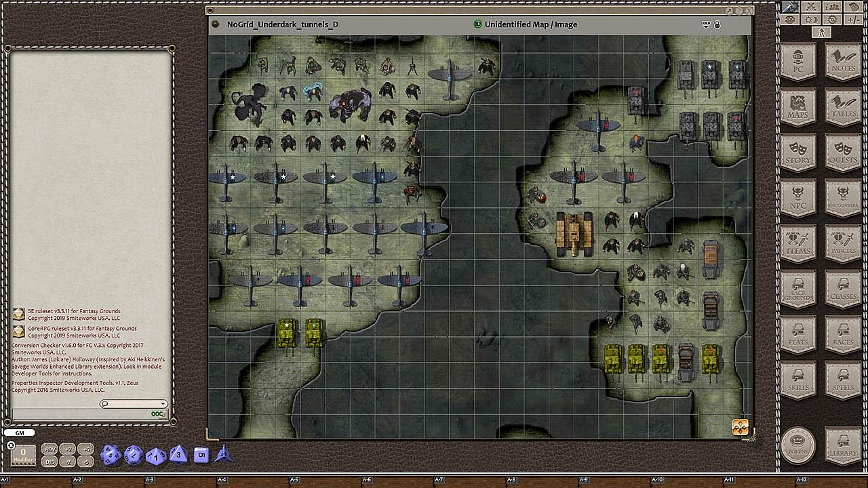This screenshot has height=488, width=868.
Task: Click the walking figure toolbar icon
Action: [x=821, y=32]
